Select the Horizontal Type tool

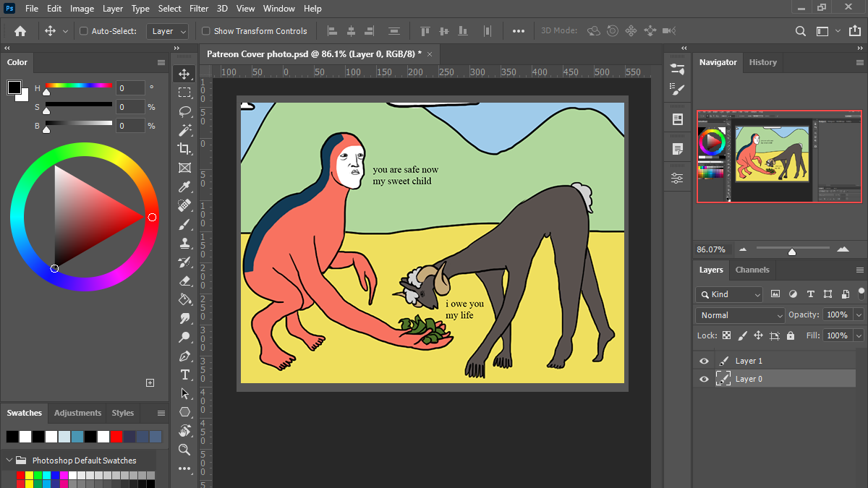click(184, 374)
